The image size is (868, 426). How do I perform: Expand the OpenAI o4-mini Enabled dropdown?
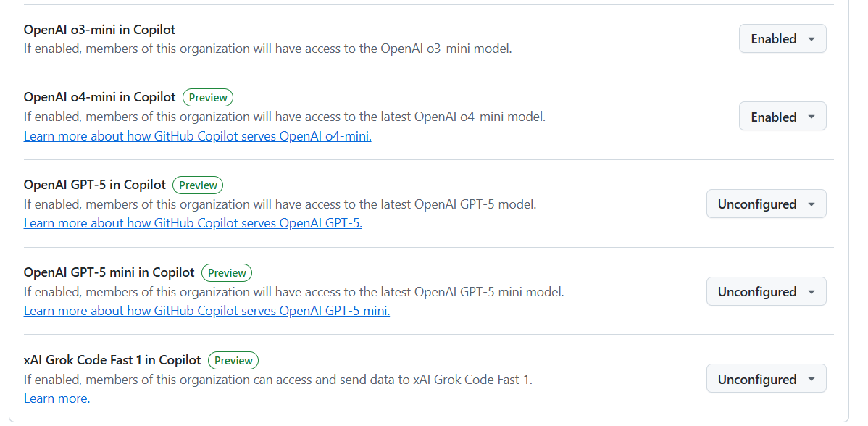pos(783,116)
